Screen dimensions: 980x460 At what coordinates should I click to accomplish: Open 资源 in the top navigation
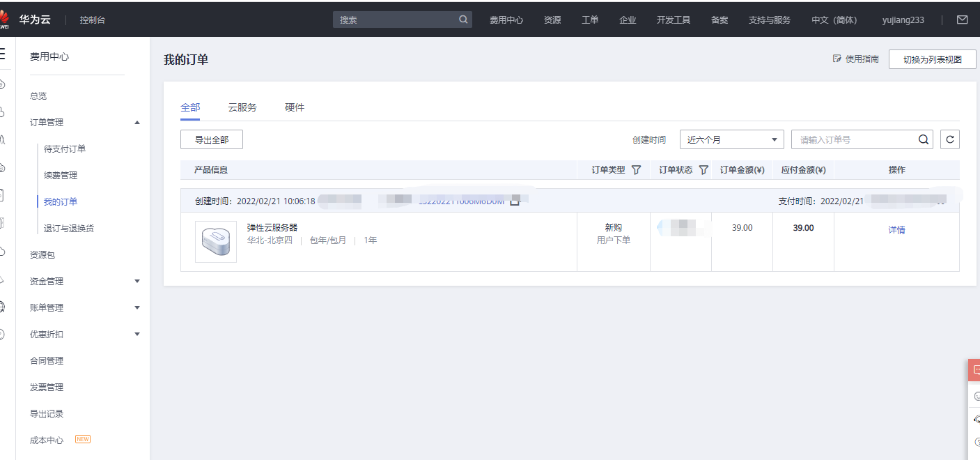click(552, 20)
